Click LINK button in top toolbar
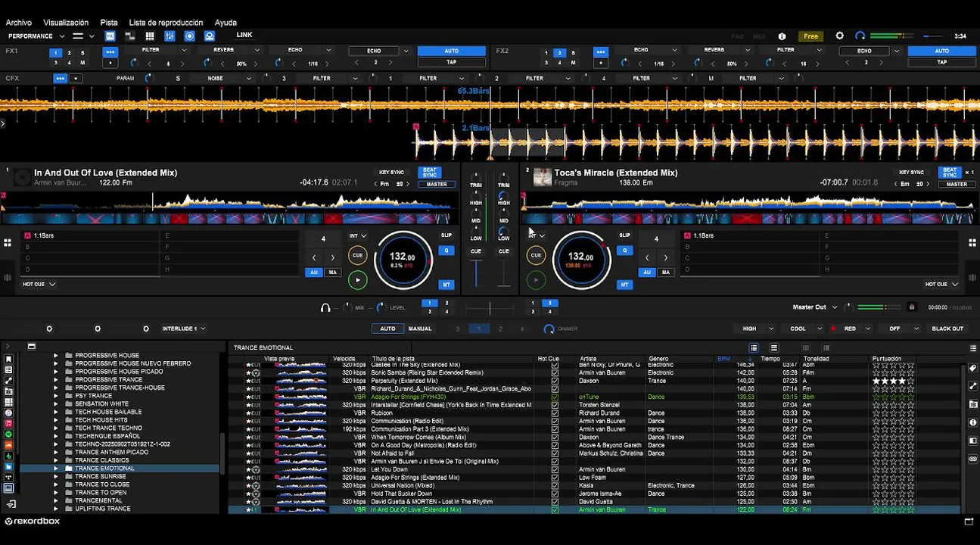This screenshot has height=545, width=980. pyautogui.click(x=244, y=35)
